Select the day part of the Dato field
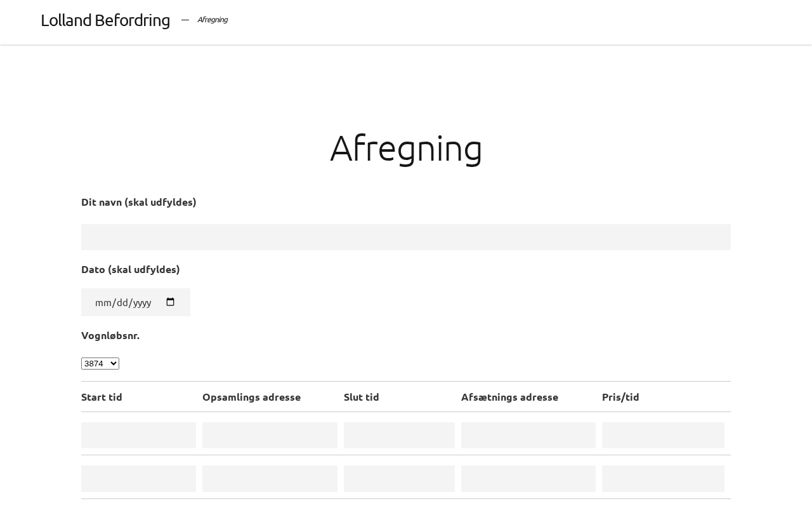This screenshot has width=812, height=508. click(x=121, y=303)
